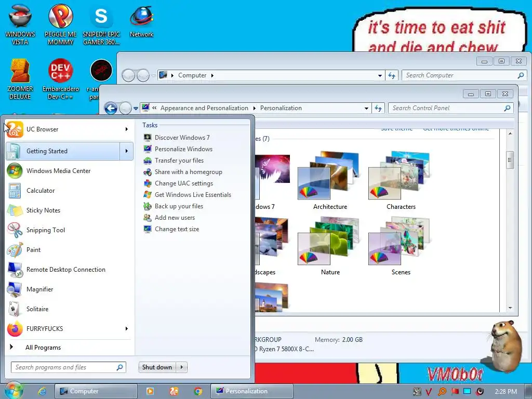The height and width of the screenshot is (399, 532).
Task: Click the system clock showing 2:28 PM
Action: point(506,392)
